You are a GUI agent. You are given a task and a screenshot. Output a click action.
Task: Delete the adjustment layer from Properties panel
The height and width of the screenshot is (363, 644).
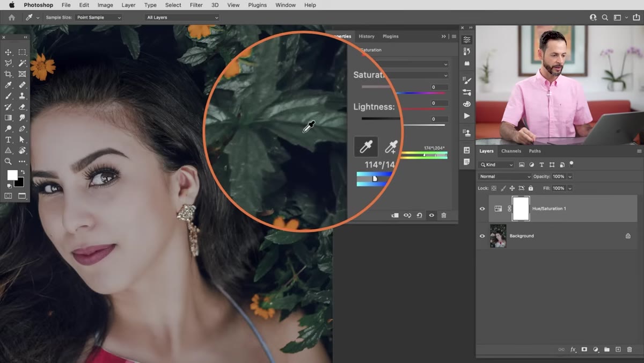[x=444, y=215]
